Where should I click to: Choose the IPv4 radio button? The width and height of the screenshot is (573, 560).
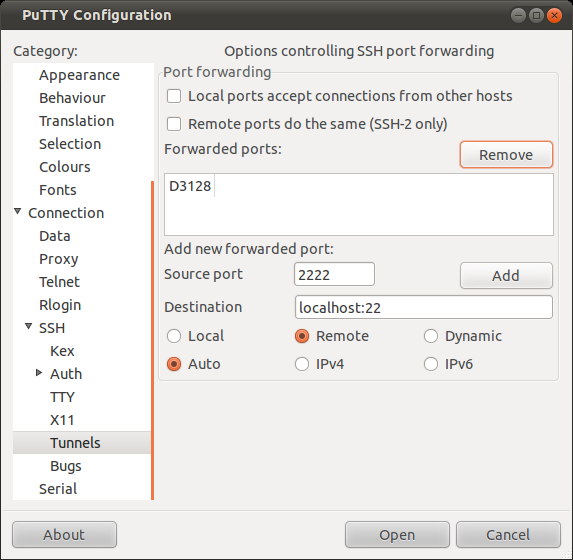(x=302, y=364)
